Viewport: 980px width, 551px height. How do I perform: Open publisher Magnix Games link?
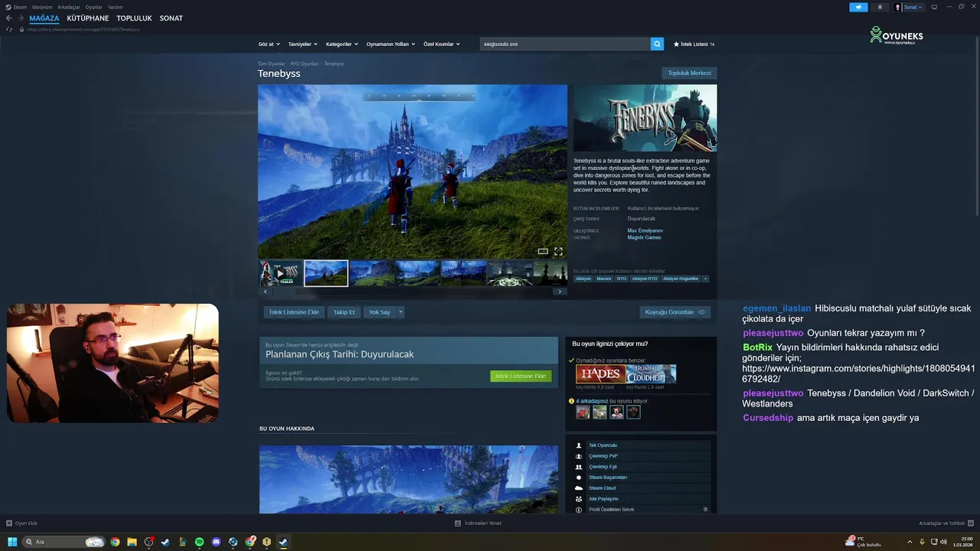(644, 237)
